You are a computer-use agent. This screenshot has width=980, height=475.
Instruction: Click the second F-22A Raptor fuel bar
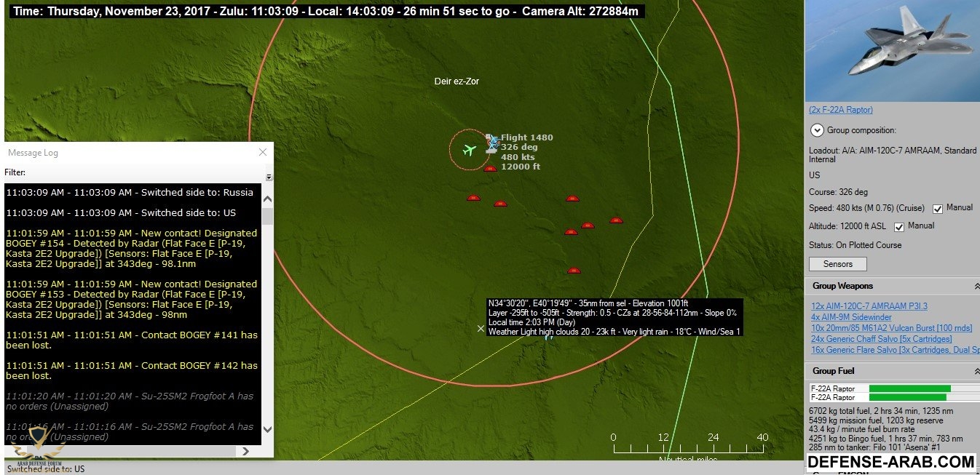coord(907,397)
